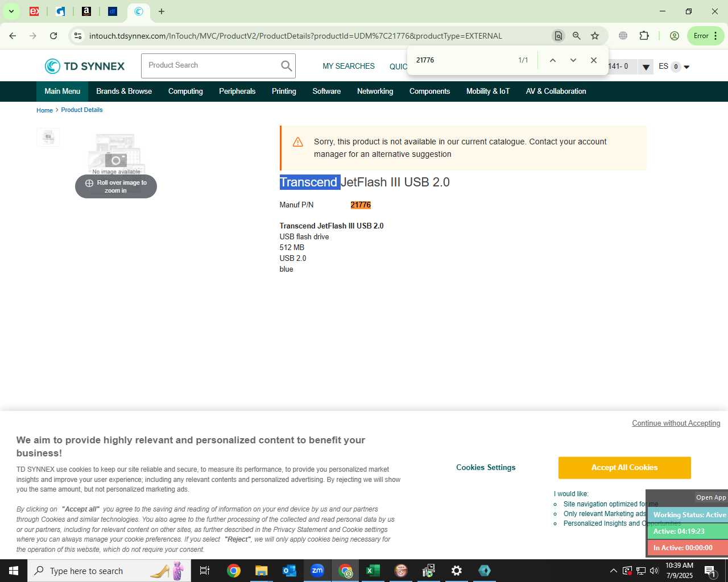Click Accept All Cookies
This screenshot has height=582, width=728.
tap(624, 468)
